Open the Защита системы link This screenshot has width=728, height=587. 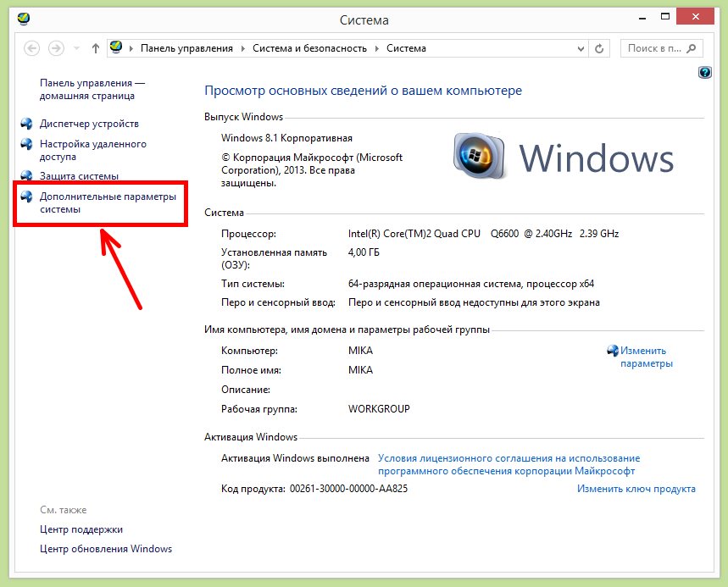(79, 176)
